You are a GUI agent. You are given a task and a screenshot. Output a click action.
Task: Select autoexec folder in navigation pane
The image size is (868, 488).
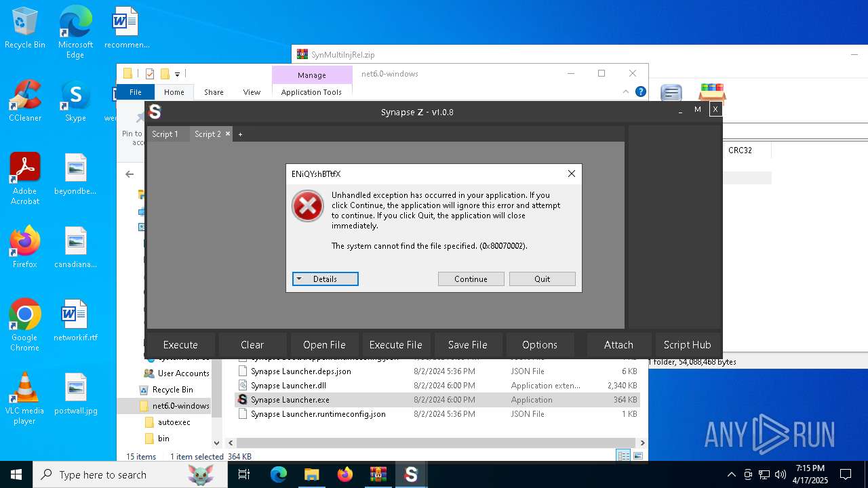click(x=167, y=422)
